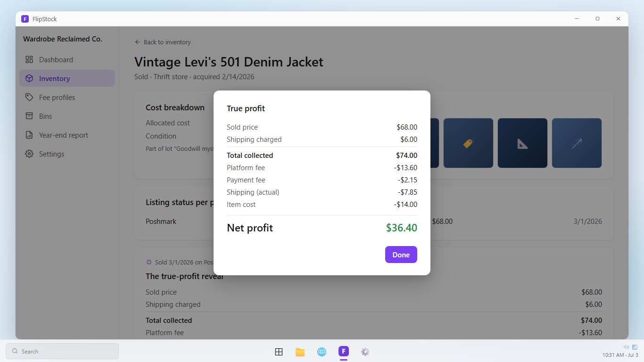The height and width of the screenshot is (362, 644).
Task: Click the Allocated cost label
Action: pos(167,123)
